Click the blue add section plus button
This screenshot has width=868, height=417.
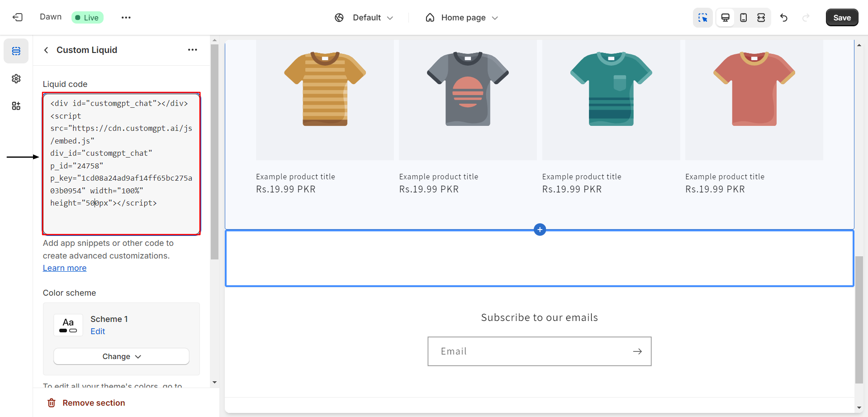tap(540, 230)
